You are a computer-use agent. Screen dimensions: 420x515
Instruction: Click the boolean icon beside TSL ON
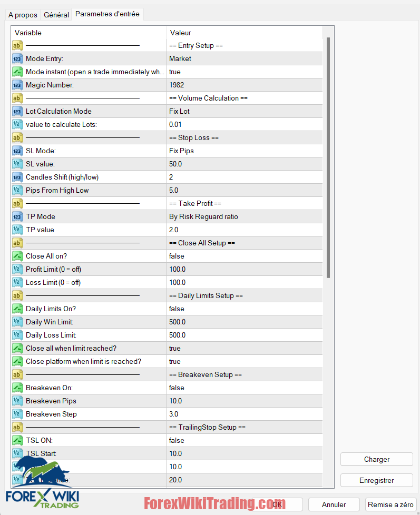point(17,440)
